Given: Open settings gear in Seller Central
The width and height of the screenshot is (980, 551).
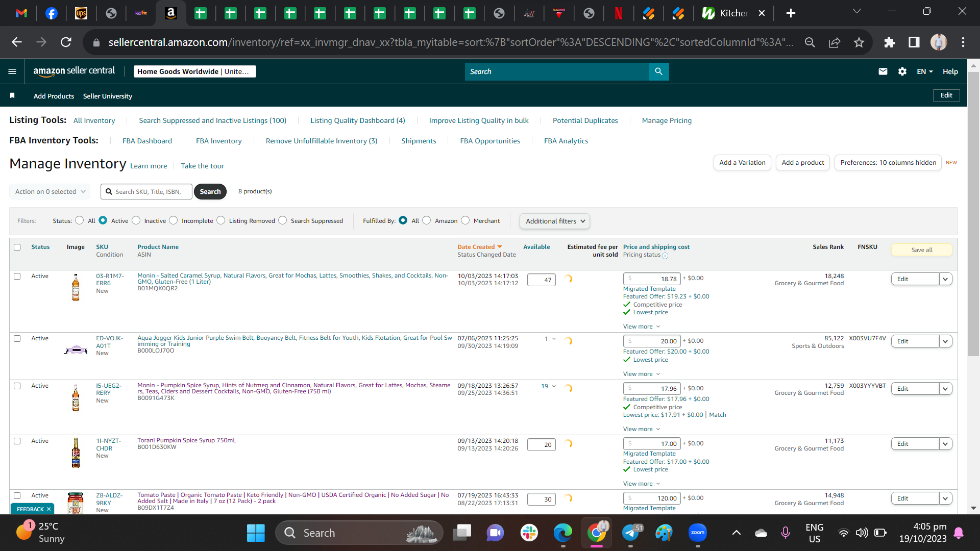Looking at the screenshot, I should 902,71.
